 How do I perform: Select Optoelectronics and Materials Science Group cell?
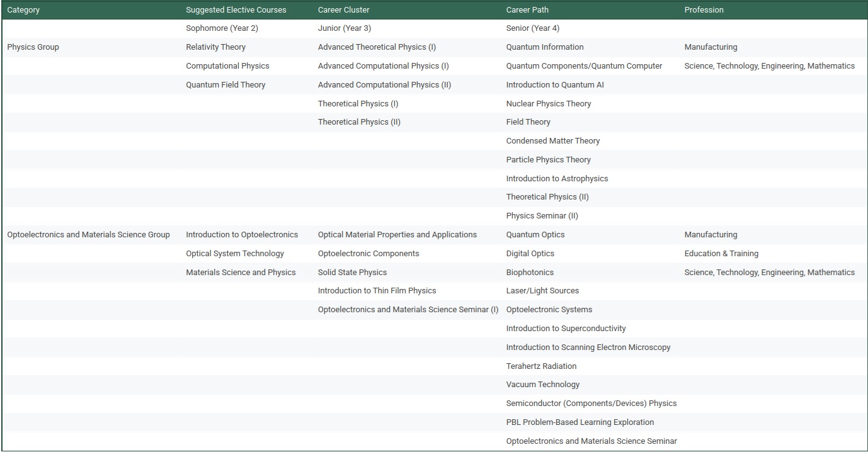(x=88, y=235)
